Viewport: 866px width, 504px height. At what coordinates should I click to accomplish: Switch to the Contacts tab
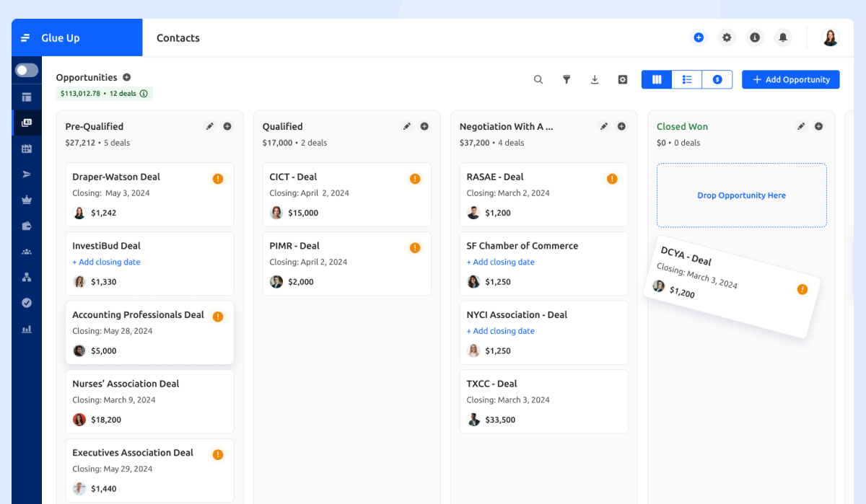click(178, 37)
